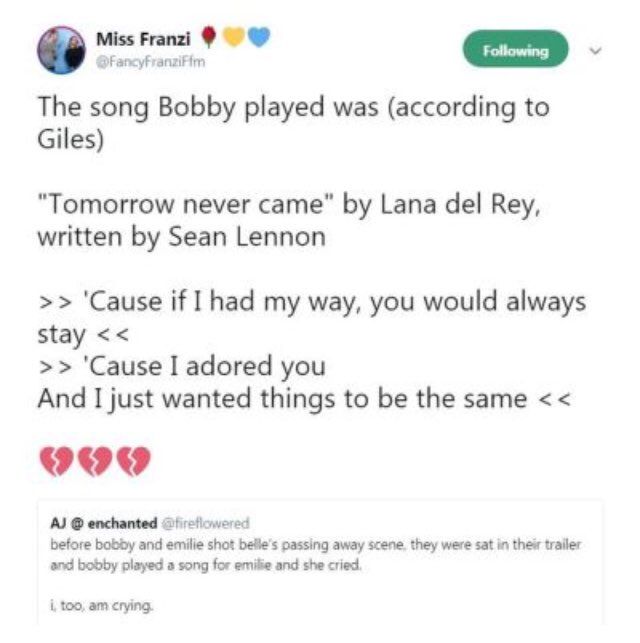The image size is (640, 643).
Task: Toggle the green Following button
Action: point(515,50)
